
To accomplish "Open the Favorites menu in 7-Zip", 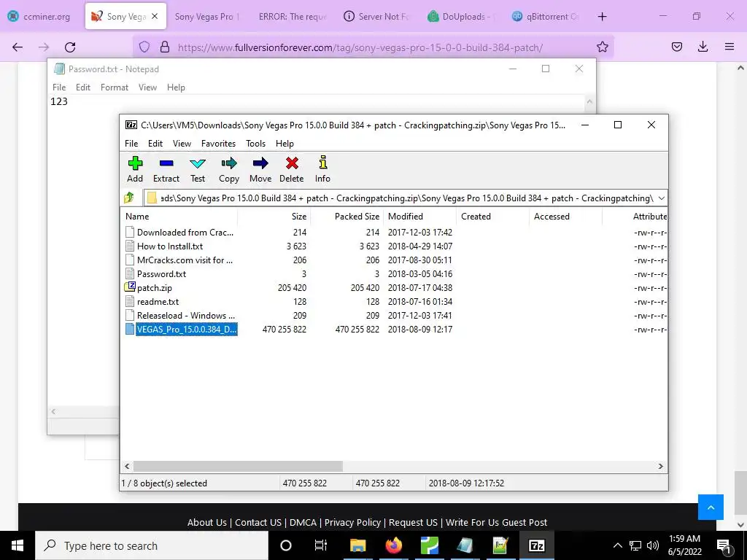I will [x=218, y=144].
